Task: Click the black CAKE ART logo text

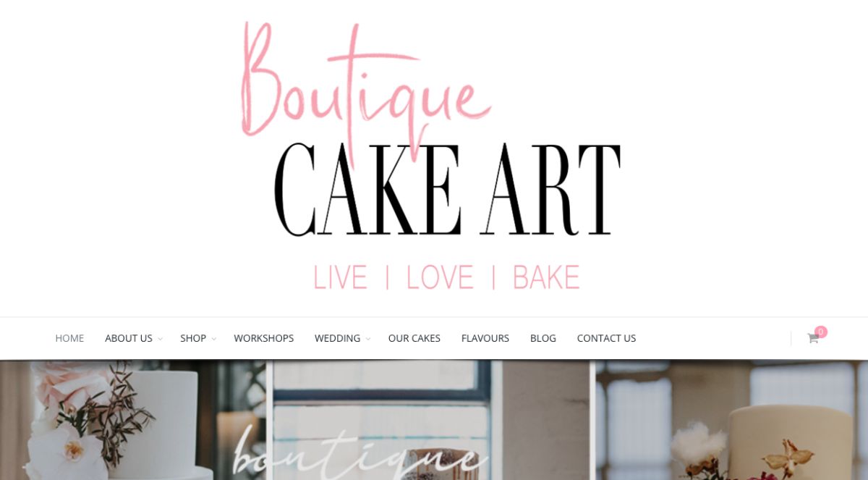Action: click(x=448, y=189)
